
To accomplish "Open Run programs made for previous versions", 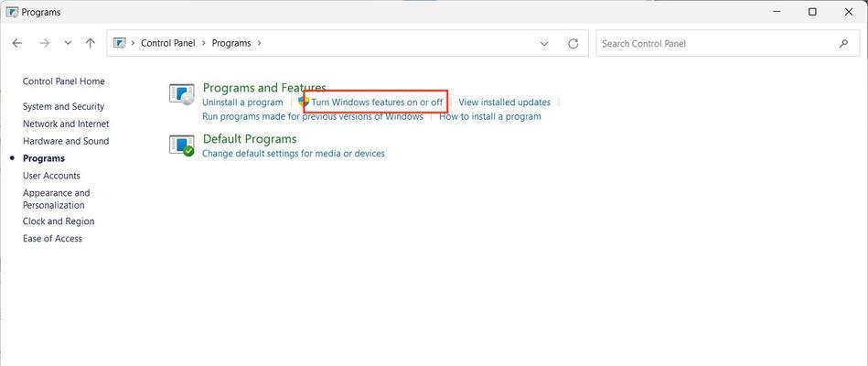I will point(313,117).
